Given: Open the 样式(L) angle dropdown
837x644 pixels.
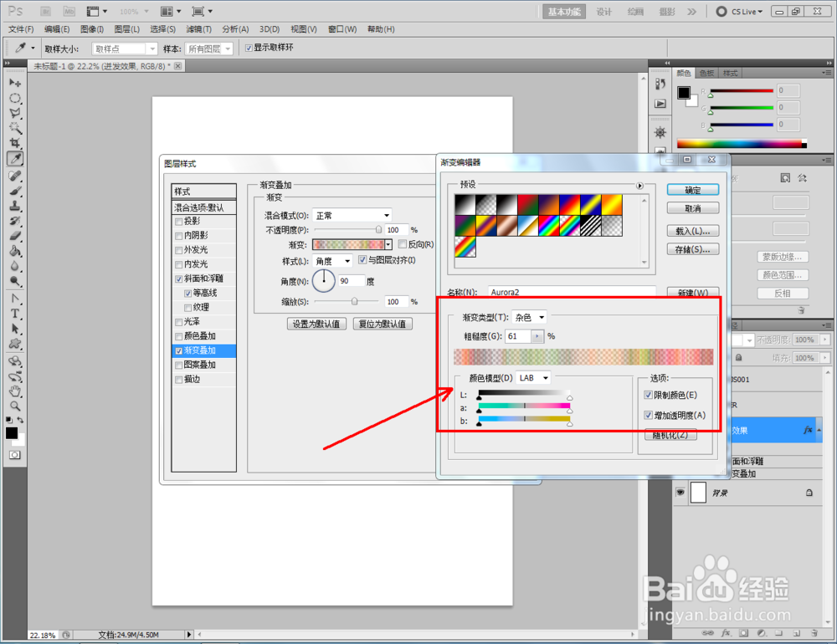Looking at the screenshot, I should [x=332, y=261].
